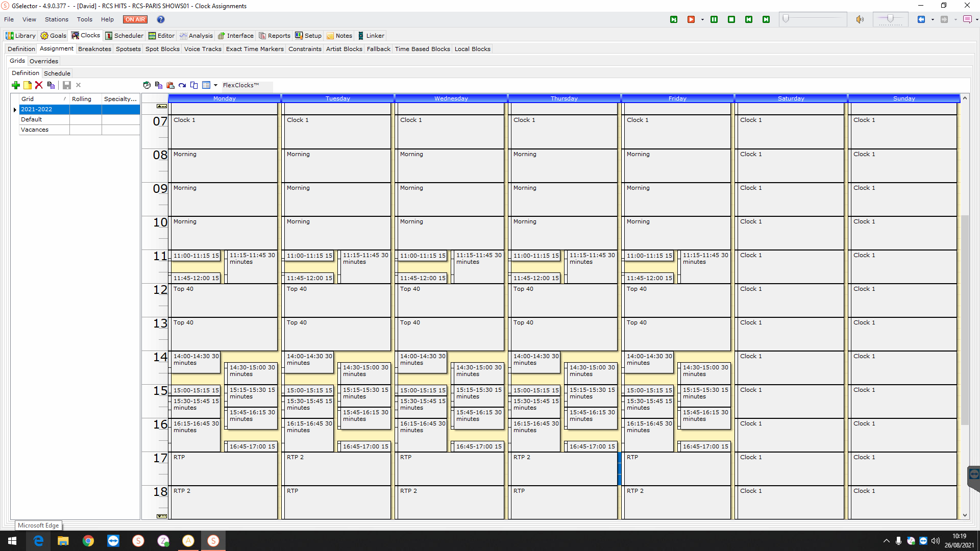Switch to the Breaknotes tab

[94, 49]
